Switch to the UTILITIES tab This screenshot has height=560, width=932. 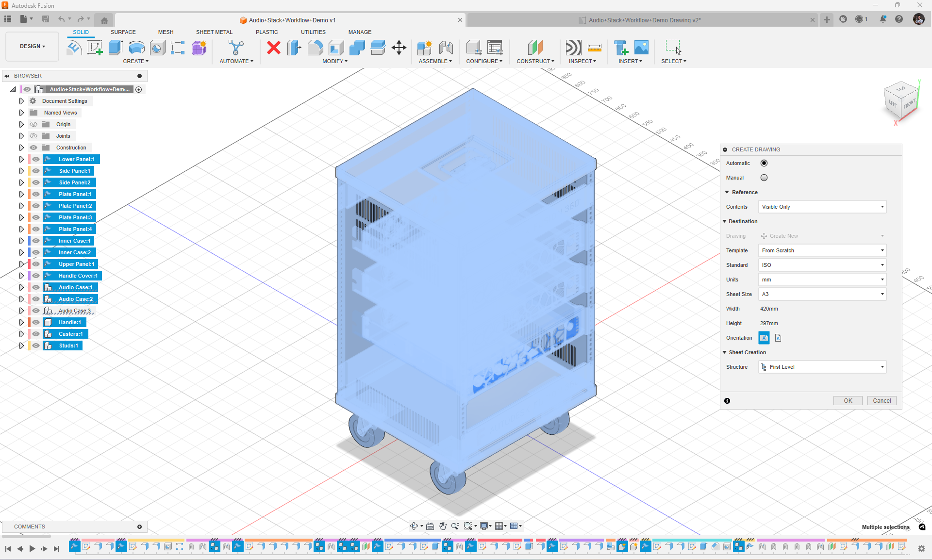click(x=313, y=32)
